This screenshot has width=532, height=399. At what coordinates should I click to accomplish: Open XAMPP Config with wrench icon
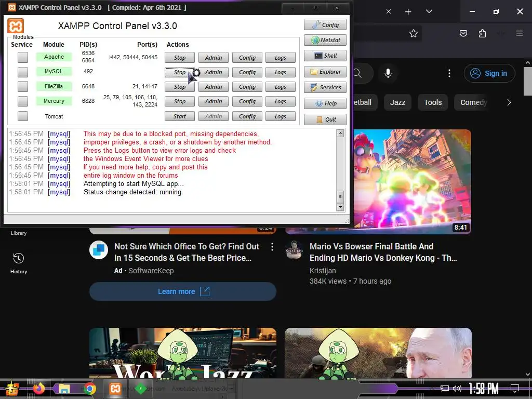coord(325,25)
